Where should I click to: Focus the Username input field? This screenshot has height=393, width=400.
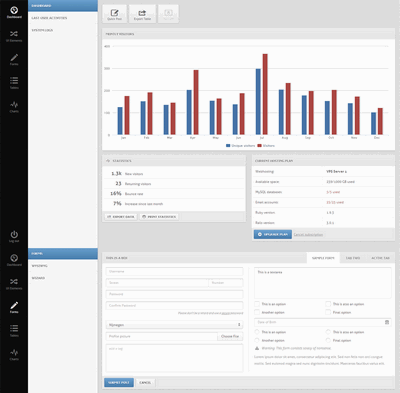click(x=174, y=271)
